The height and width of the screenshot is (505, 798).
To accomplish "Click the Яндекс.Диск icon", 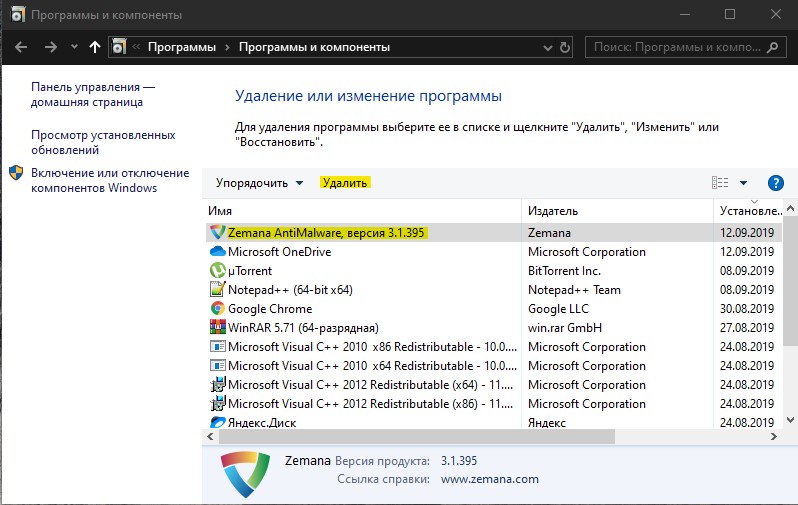I will tap(218, 422).
